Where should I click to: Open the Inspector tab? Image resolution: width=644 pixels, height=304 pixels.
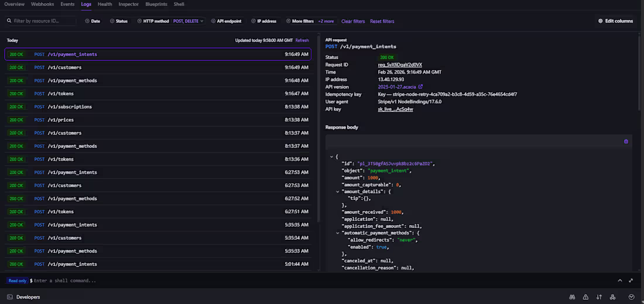coord(129,4)
